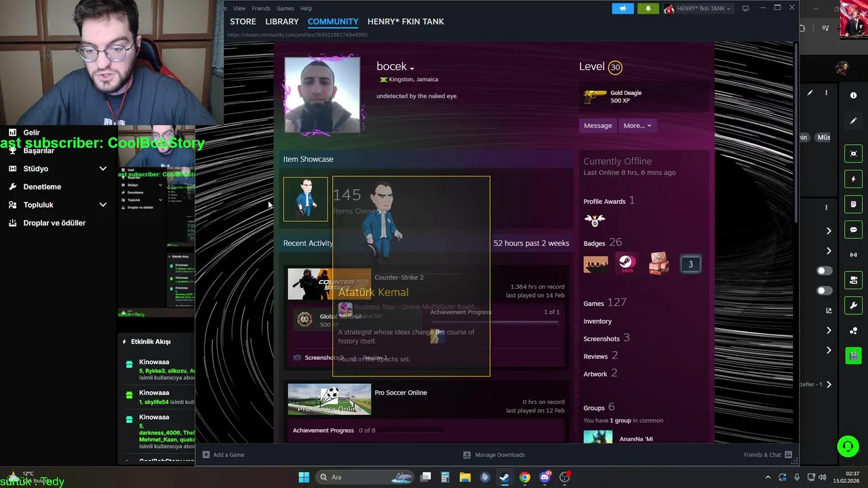Click Pro Soccer Online game banner image
868x488 pixels.
click(x=329, y=399)
